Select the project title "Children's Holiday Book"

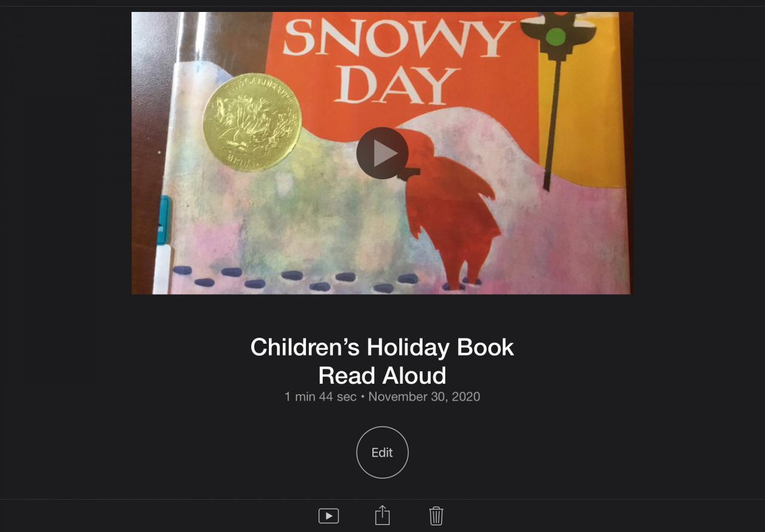(382, 347)
